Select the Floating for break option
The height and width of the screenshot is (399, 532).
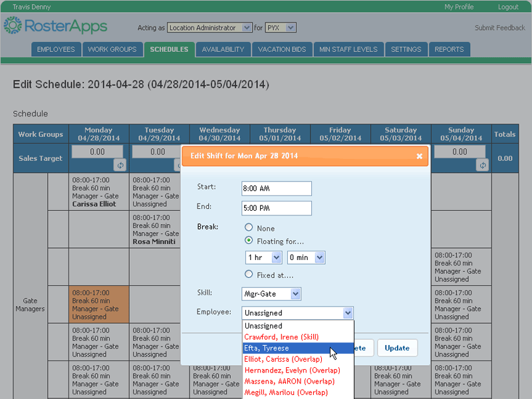(249, 241)
